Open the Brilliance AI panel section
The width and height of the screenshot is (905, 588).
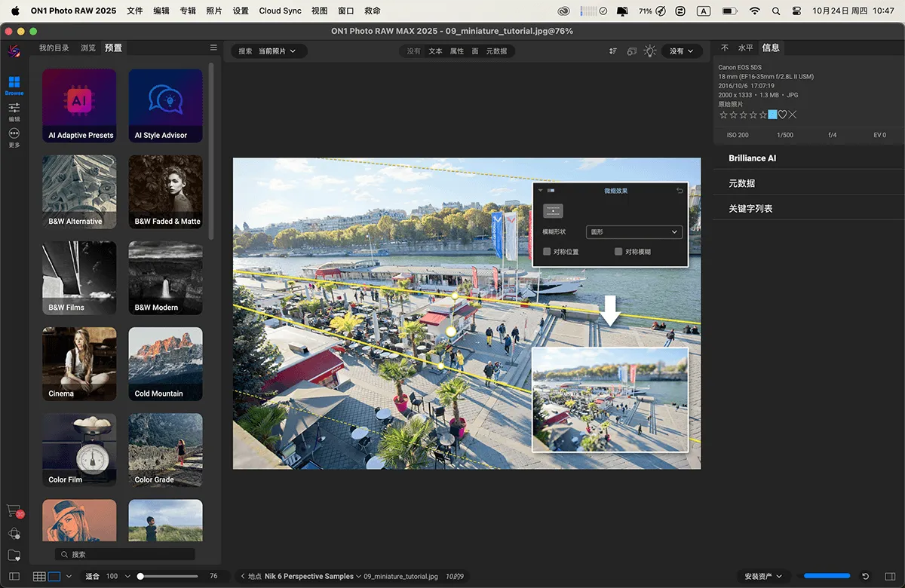point(752,158)
